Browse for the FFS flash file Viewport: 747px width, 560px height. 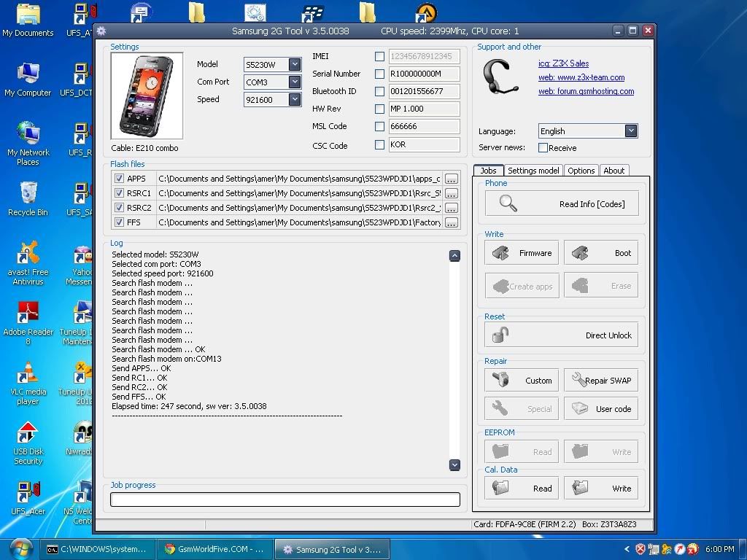click(x=451, y=222)
